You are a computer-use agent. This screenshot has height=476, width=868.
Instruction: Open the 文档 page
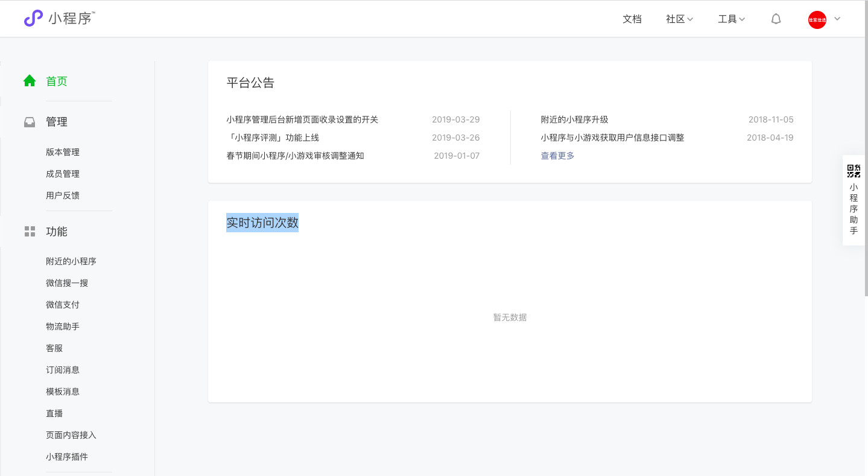pyautogui.click(x=632, y=19)
